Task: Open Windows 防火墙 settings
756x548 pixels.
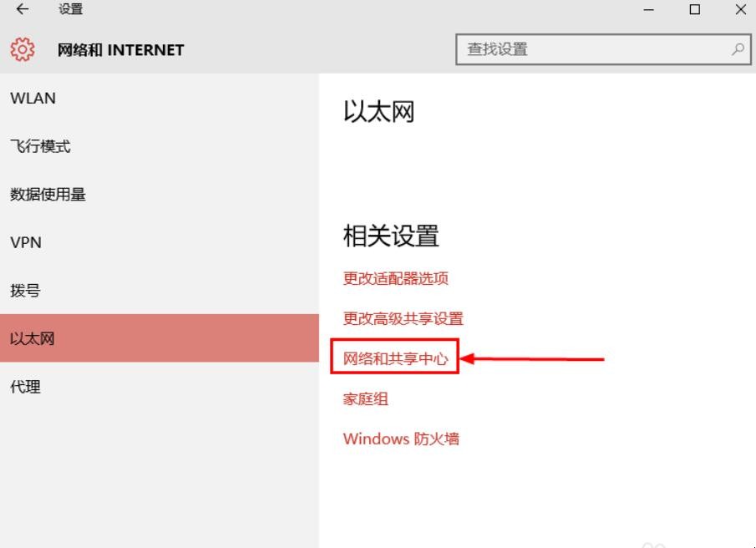Action: [402, 439]
